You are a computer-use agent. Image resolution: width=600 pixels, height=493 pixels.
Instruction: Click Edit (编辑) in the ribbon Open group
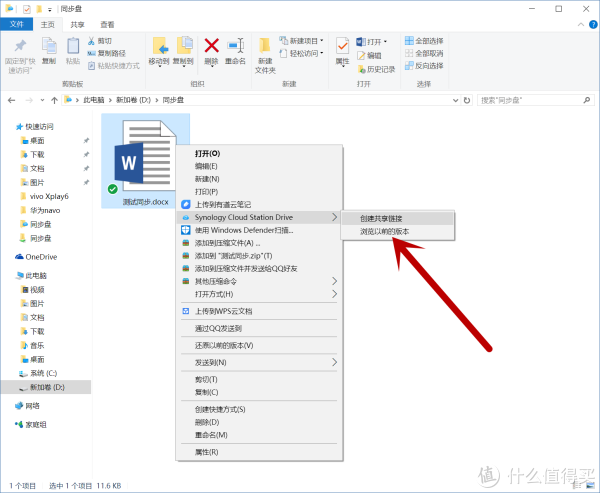[x=370, y=55]
